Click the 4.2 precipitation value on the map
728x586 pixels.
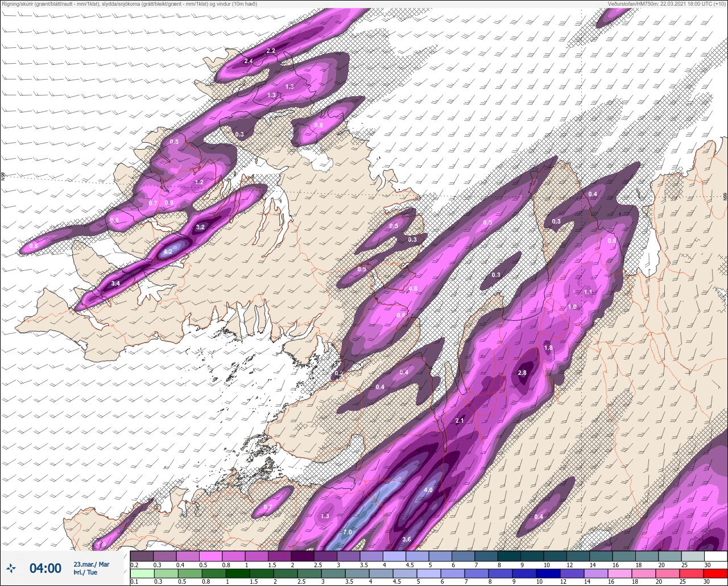(x=168, y=251)
